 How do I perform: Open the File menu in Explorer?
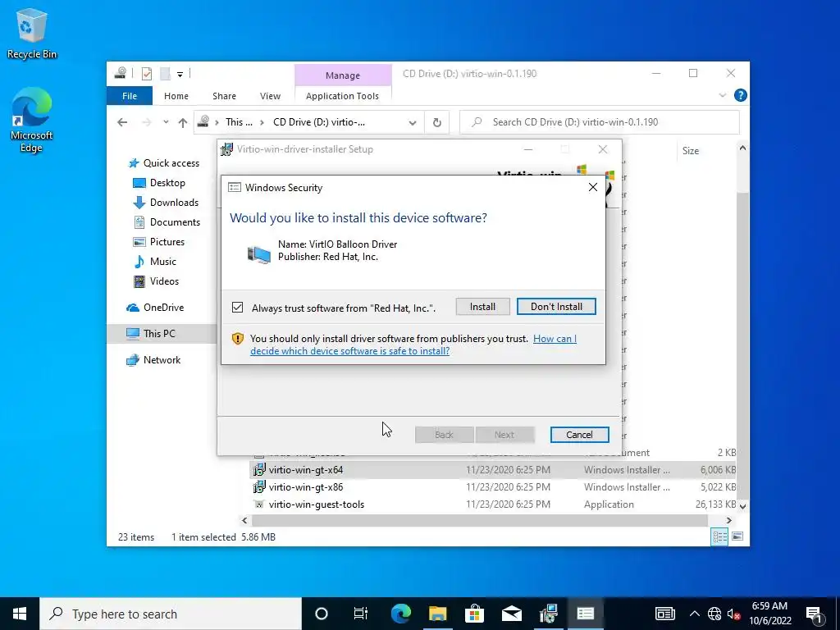pyautogui.click(x=130, y=96)
